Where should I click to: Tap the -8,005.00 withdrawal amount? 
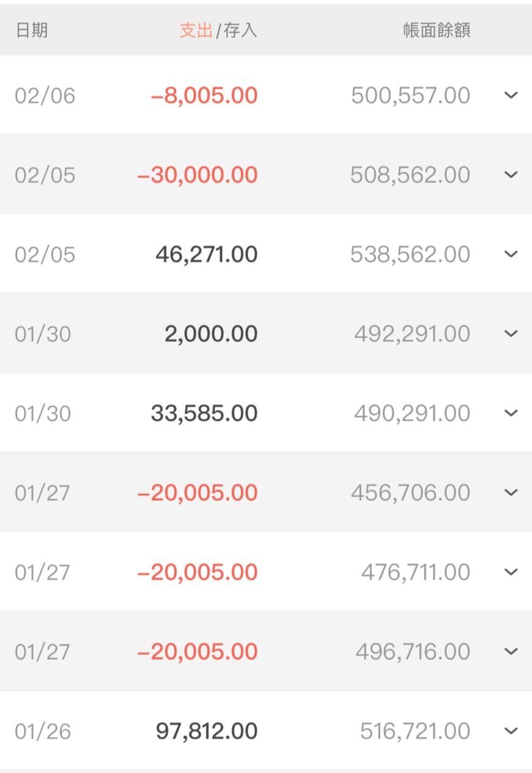tap(204, 95)
